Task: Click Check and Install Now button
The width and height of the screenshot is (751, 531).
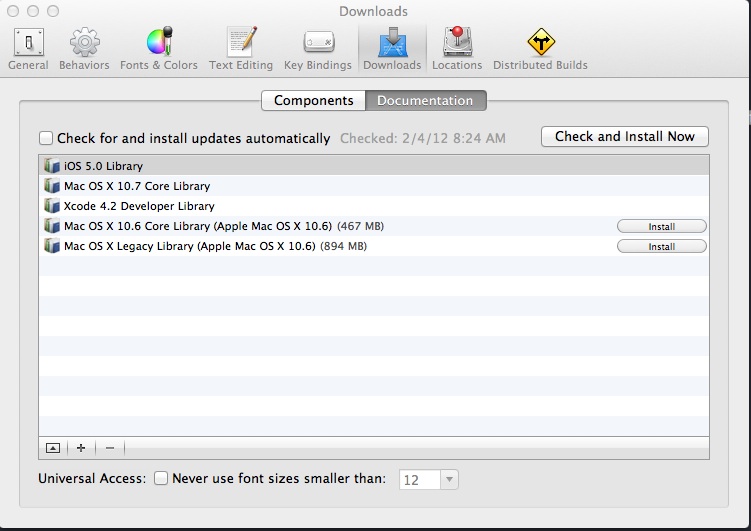Action: (x=625, y=136)
